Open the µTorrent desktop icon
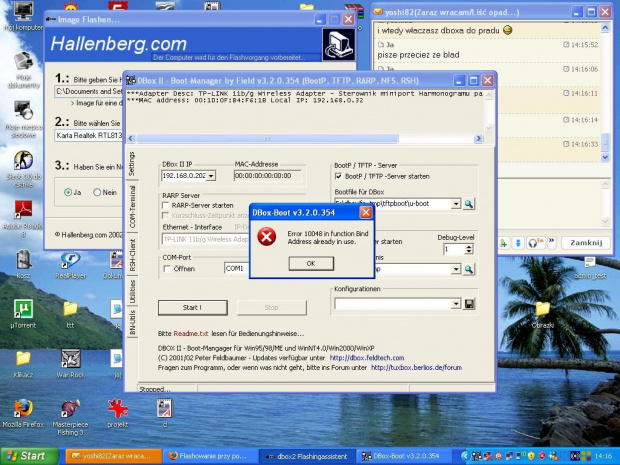620x465 pixels. point(23,314)
